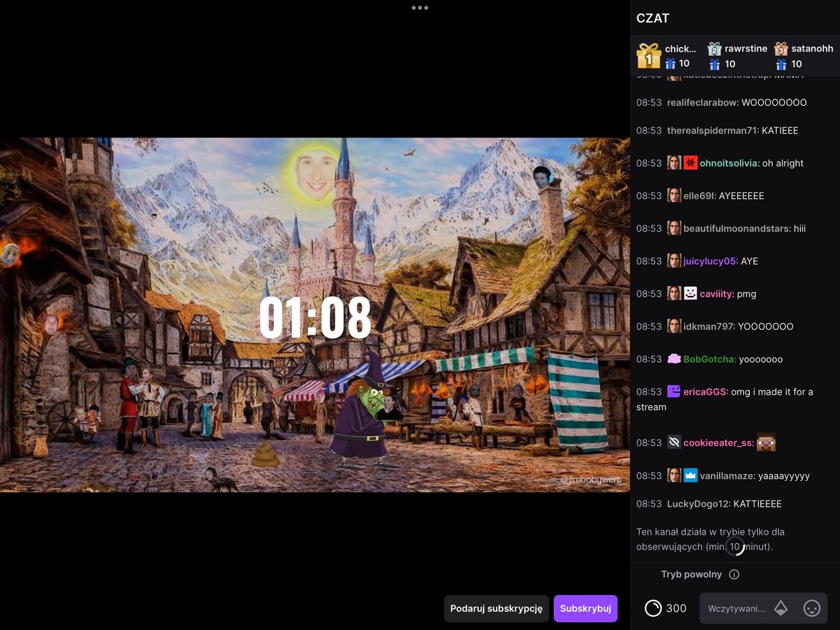Tap the red badge next to ohnoitsolivia
The image size is (840, 630).
coord(691,163)
